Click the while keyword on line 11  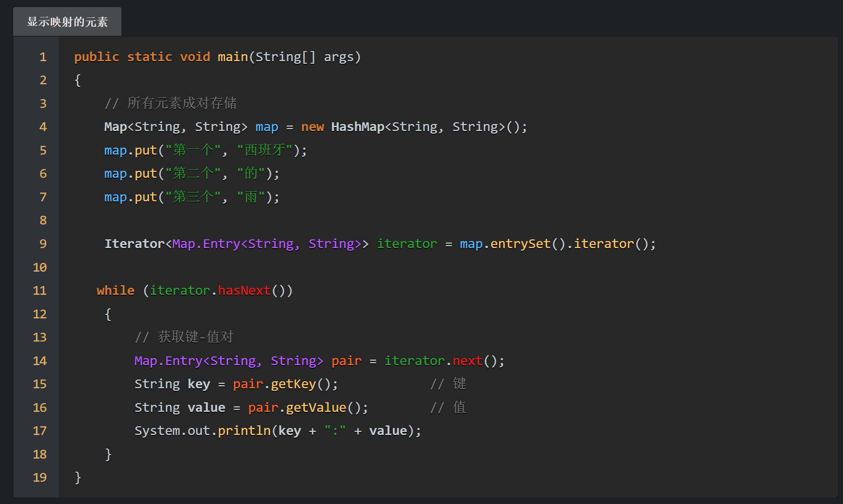[x=115, y=290]
